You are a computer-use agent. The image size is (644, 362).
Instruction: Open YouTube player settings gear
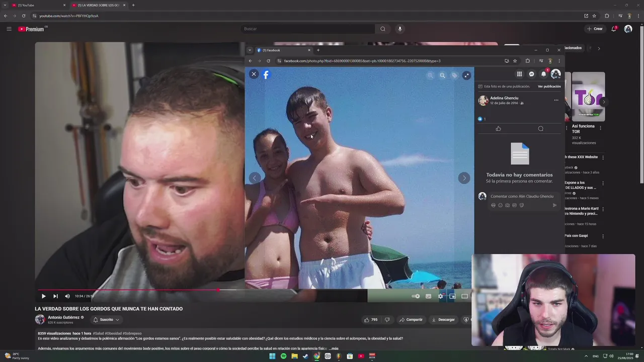pyautogui.click(x=440, y=296)
